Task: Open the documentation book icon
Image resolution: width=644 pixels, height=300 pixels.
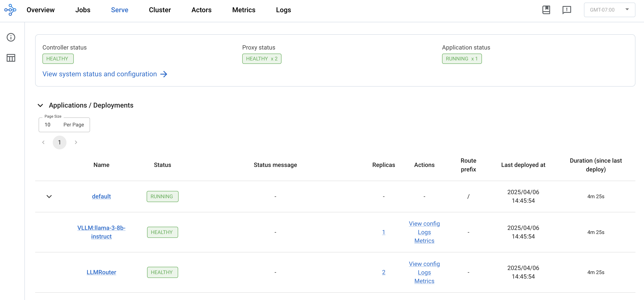Action: pyautogui.click(x=546, y=10)
